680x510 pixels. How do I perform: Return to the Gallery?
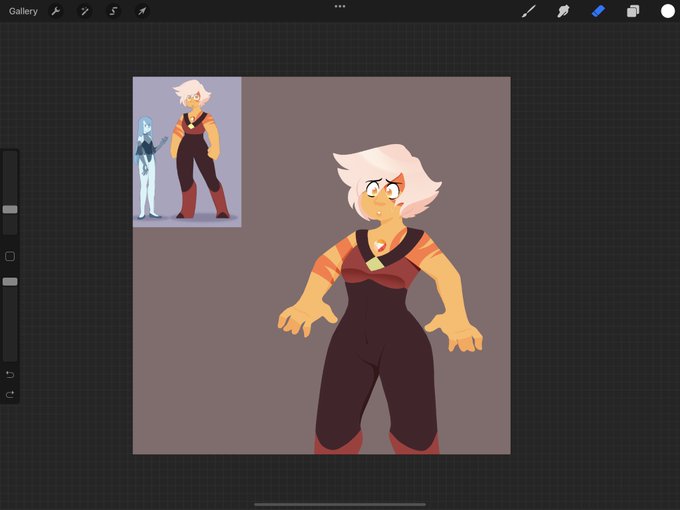23,11
